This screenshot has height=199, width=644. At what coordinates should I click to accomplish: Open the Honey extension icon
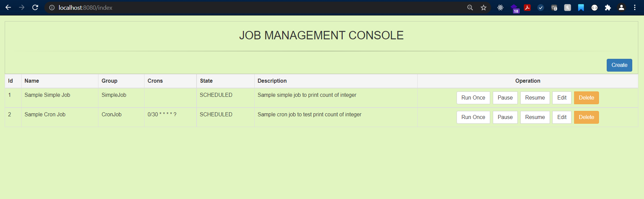(567, 7)
